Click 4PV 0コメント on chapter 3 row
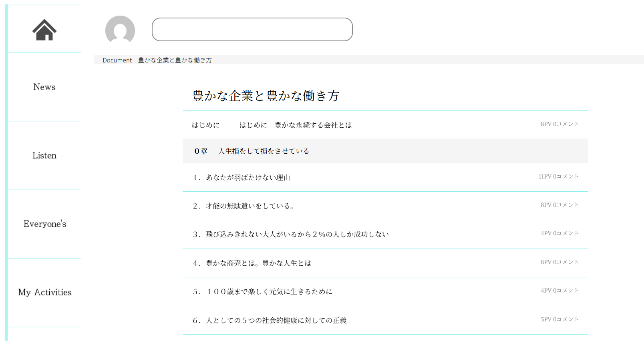 coord(559,233)
